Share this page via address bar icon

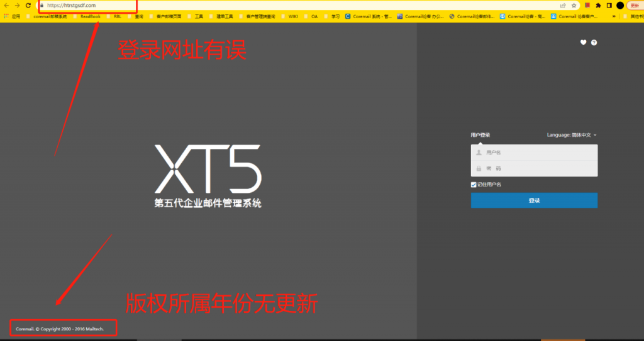[x=563, y=5]
